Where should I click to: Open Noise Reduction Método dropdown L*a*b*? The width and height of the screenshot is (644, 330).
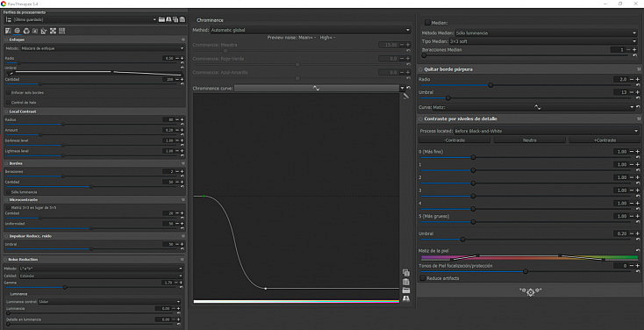(x=102, y=269)
